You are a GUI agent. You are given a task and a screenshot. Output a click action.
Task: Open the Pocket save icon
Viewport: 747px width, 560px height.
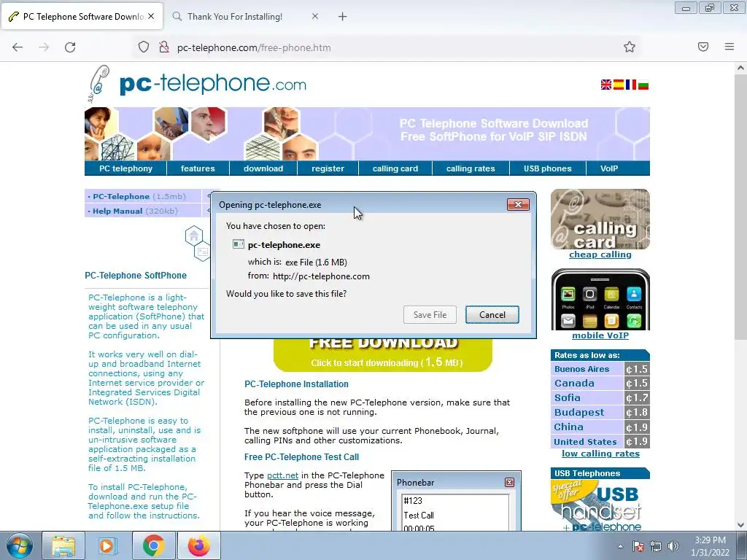703,47
